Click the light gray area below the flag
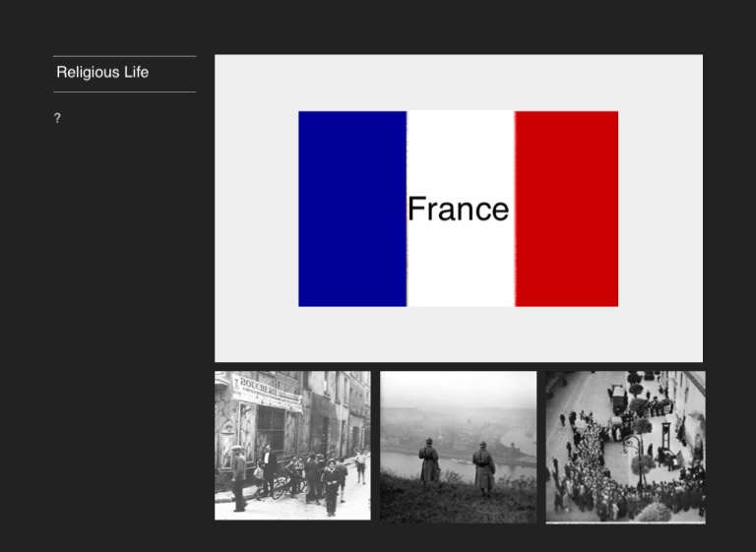The image size is (756, 552). coord(459,335)
